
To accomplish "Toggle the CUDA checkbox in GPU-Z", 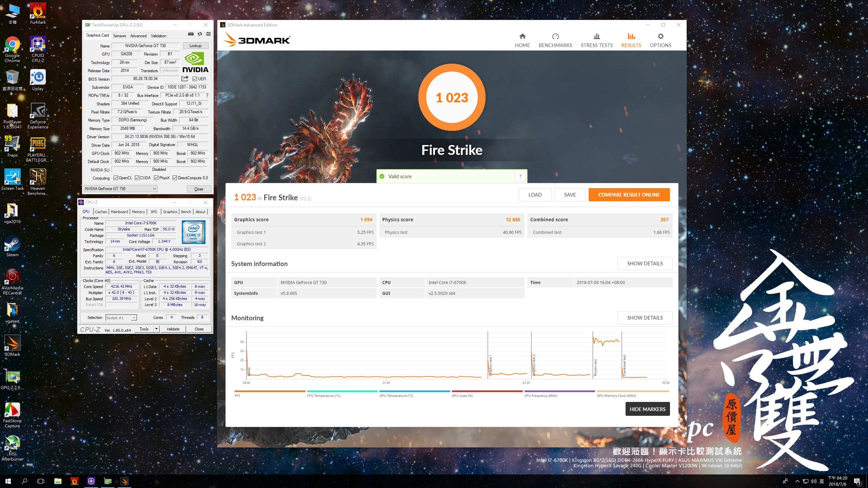I will tap(137, 178).
